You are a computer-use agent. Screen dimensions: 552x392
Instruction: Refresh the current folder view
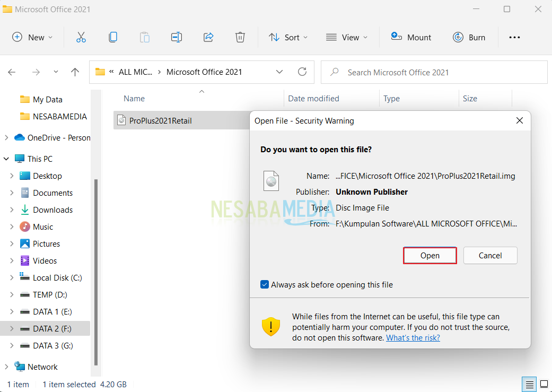pyautogui.click(x=302, y=72)
